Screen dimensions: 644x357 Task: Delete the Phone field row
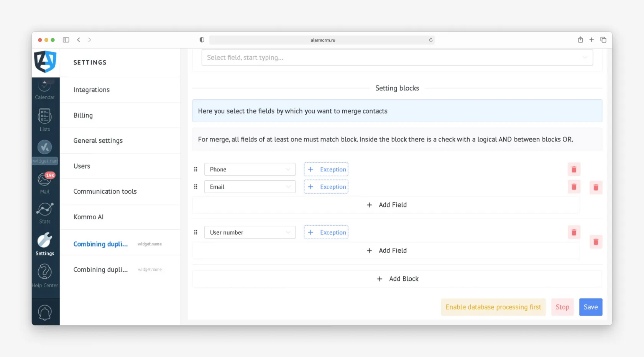574,169
